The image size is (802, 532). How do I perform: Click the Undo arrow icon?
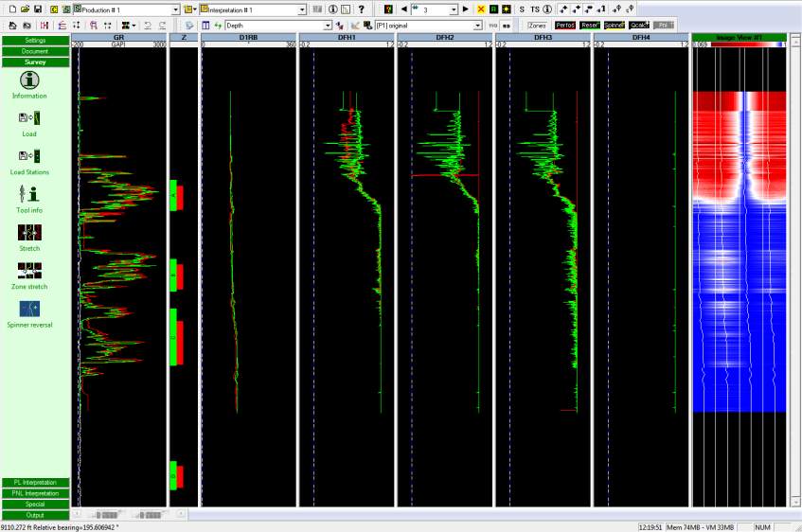(148, 25)
